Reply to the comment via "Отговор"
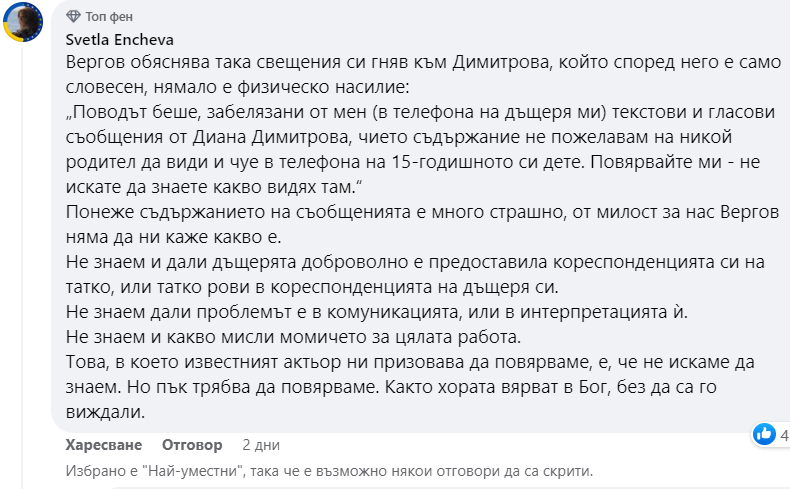Image resolution: width=790 pixels, height=489 pixels. click(x=191, y=445)
